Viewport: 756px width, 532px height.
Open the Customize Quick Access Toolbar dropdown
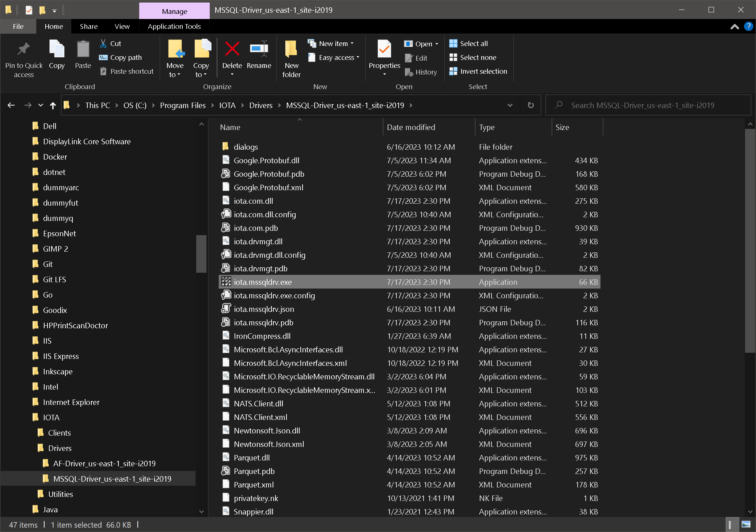[x=54, y=11]
